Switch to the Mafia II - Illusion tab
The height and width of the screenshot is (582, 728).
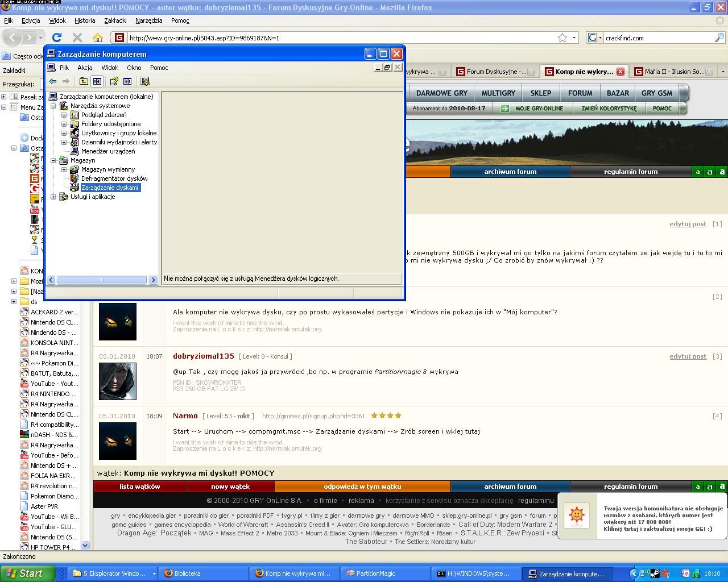(x=674, y=72)
